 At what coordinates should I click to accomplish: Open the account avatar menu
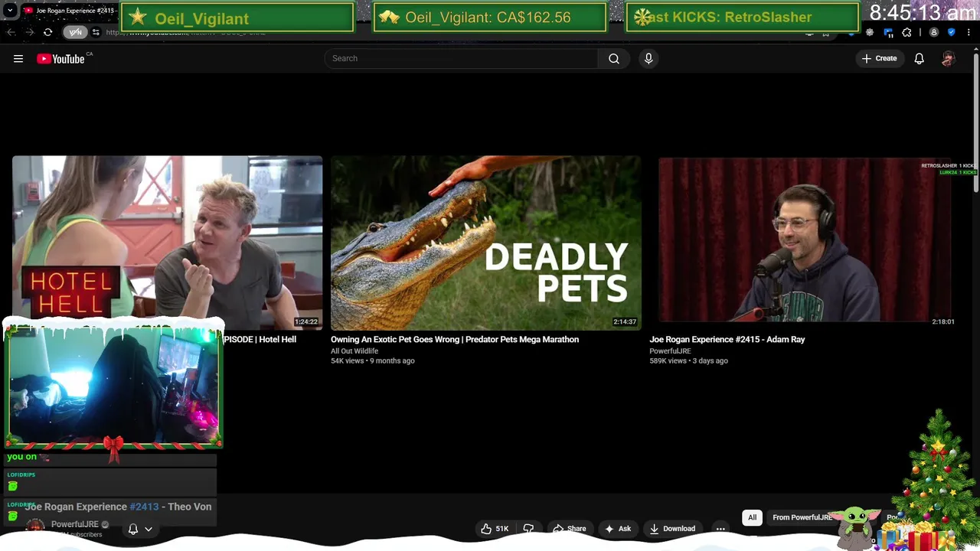click(x=948, y=58)
